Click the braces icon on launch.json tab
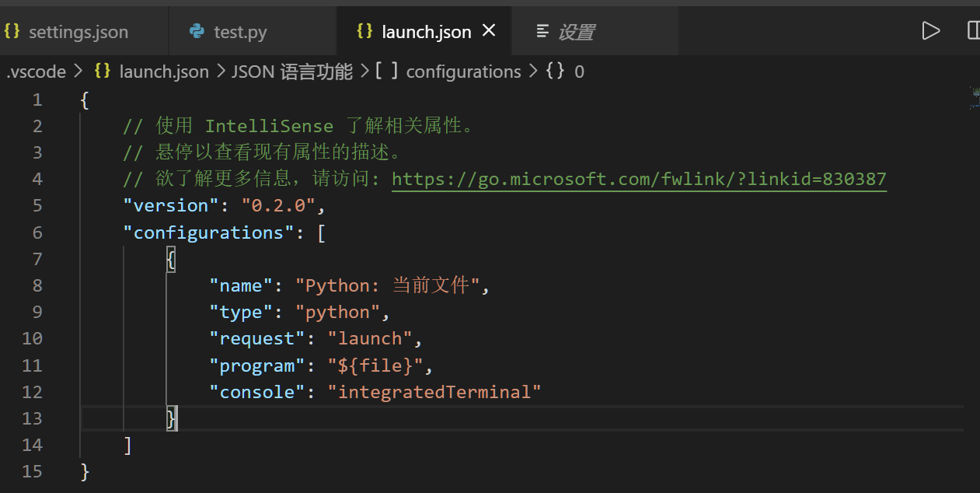 [x=365, y=31]
